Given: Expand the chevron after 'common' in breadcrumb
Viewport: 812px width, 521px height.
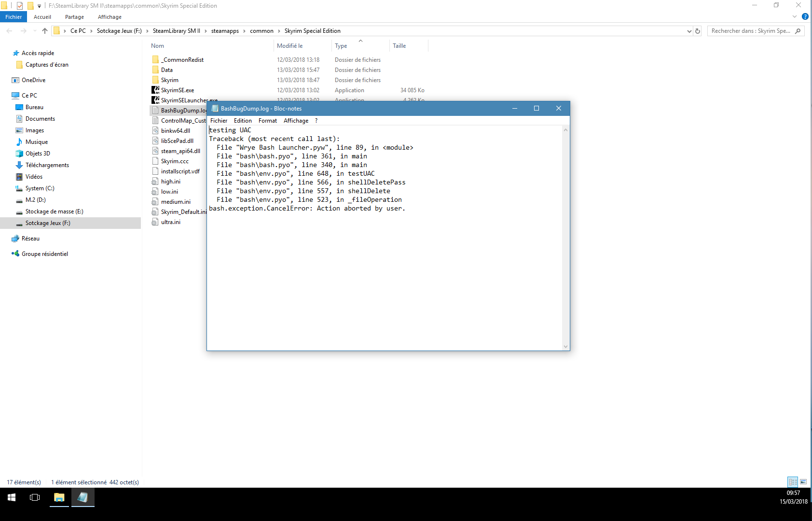Looking at the screenshot, I should point(279,31).
